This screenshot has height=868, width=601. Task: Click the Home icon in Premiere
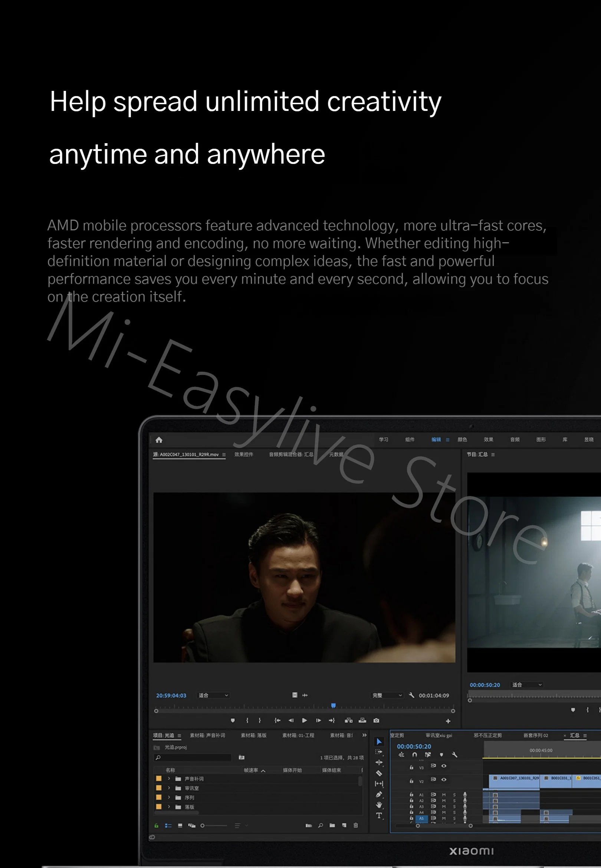[x=159, y=440]
